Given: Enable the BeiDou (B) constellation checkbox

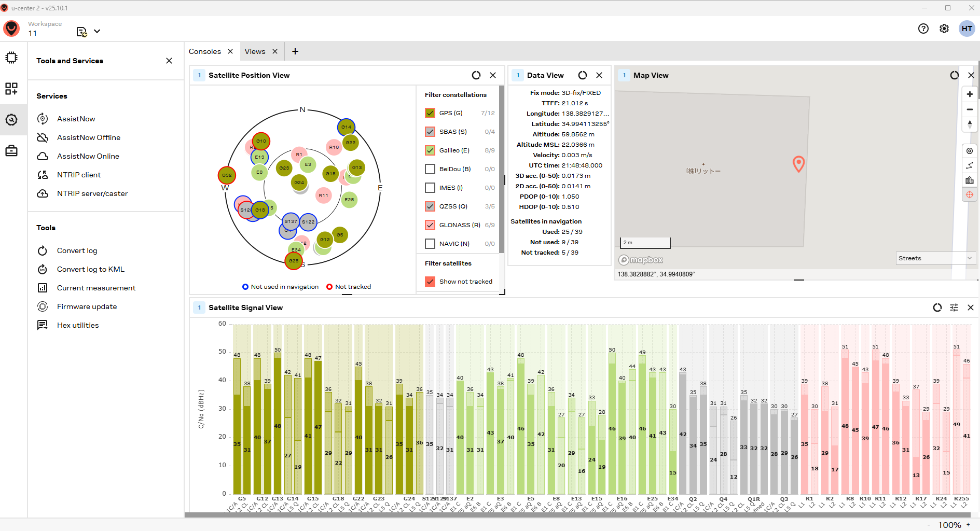Looking at the screenshot, I should point(430,169).
